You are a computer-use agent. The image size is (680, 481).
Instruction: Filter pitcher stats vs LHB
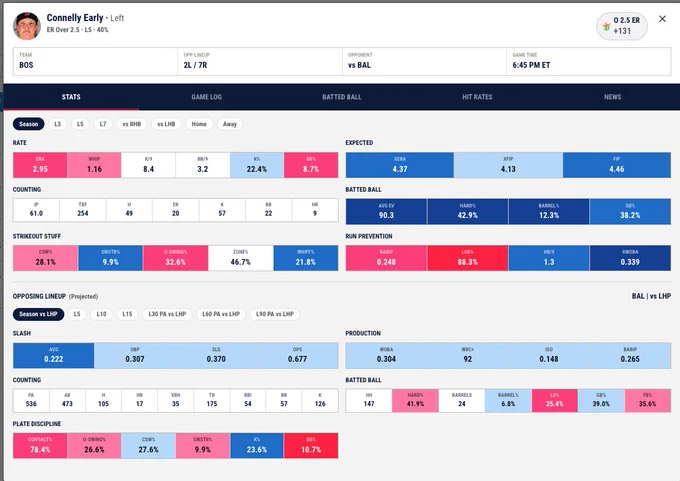166,124
